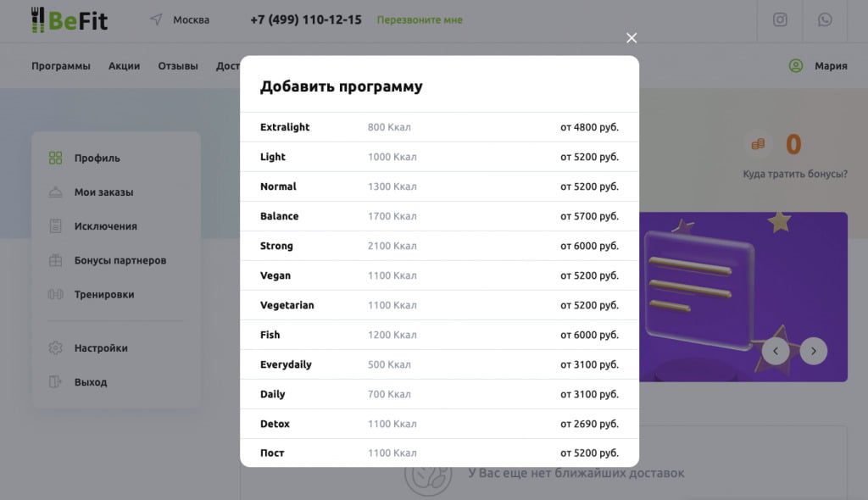Click the Настройки gear icon
Image resolution: width=868 pixels, height=500 pixels.
point(56,348)
